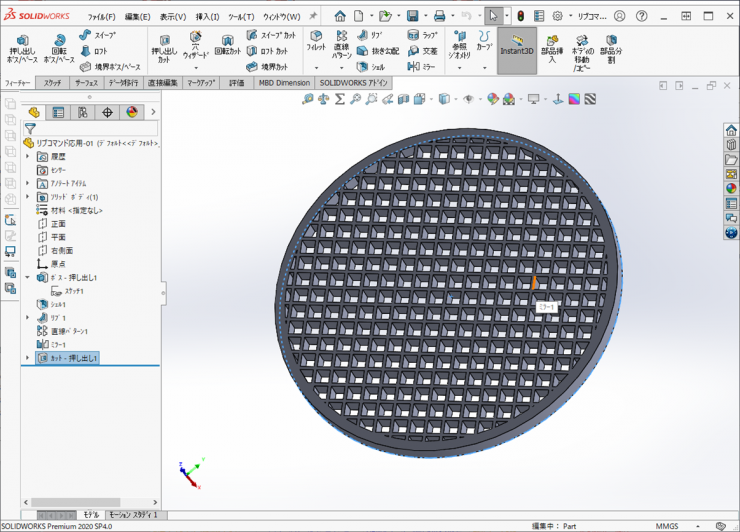Switch to the スケッチ (Sketch) tab
The width and height of the screenshot is (740, 532).
click(x=52, y=83)
